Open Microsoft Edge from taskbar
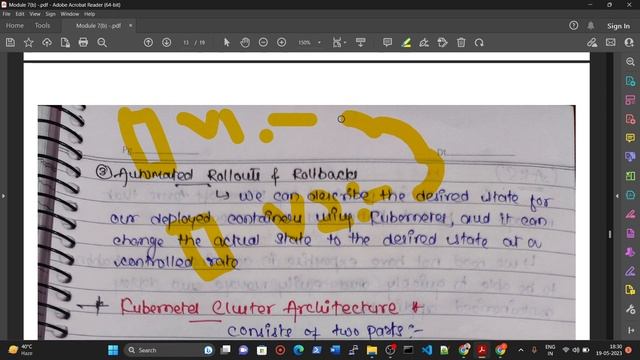This screenshot has width=640, height=360. point(298,350)
